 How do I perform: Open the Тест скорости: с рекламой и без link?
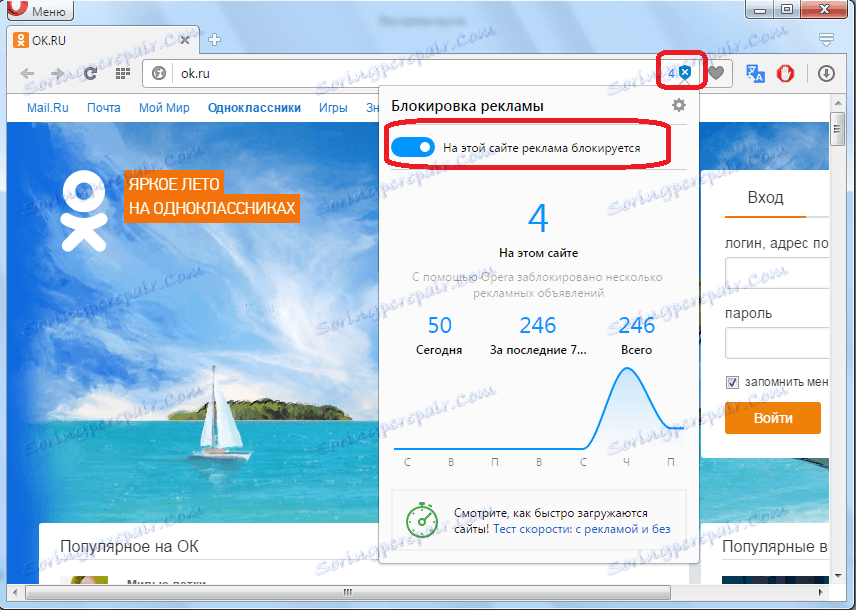pos(582,529)
